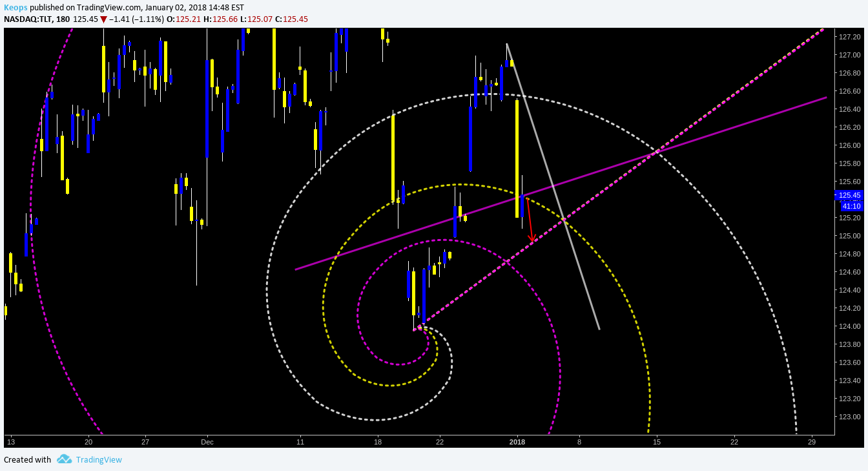
Task: Click the last price value 125.45 in header
Action: coord(85,19)
